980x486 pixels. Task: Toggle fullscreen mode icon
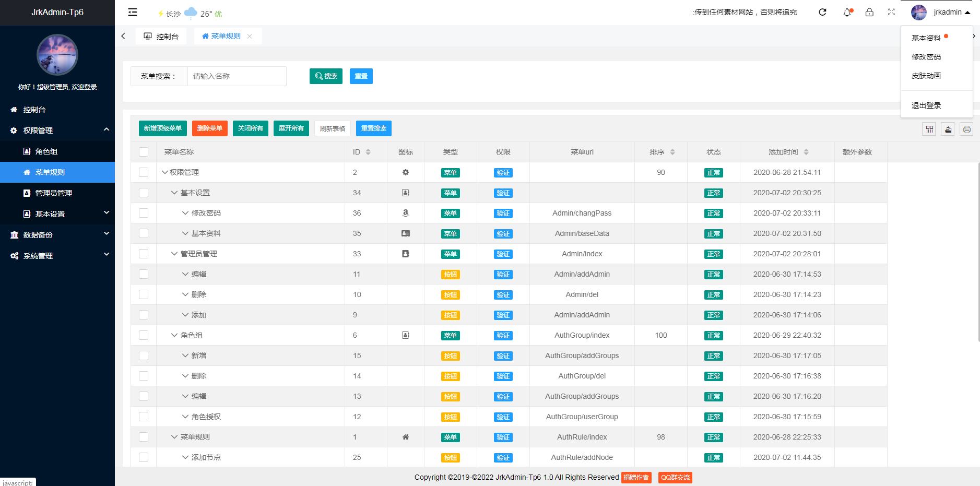(891, 12)
